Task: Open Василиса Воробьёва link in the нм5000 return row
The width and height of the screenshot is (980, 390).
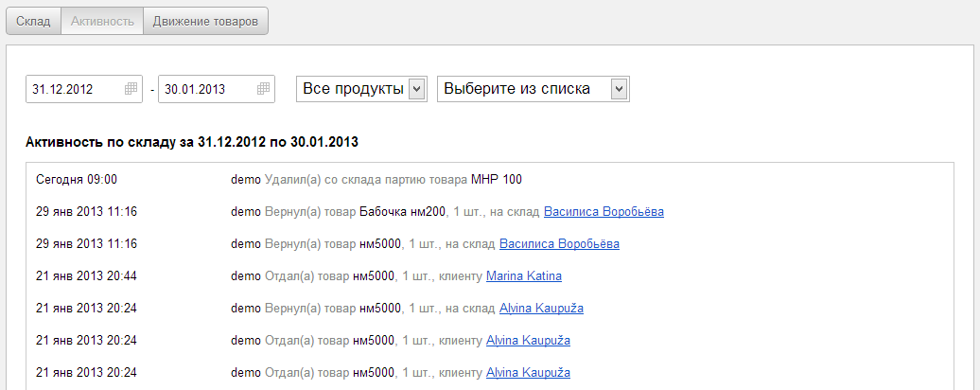Action: [559, 243]
